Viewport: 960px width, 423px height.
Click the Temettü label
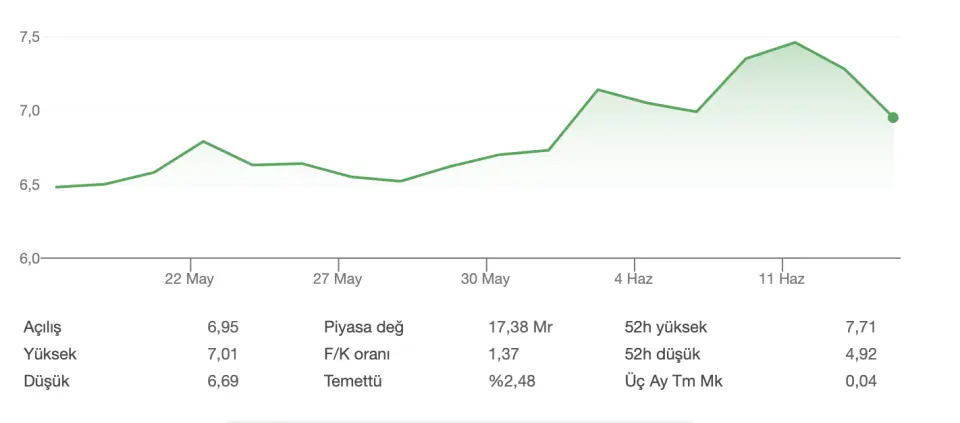[353, 381]
